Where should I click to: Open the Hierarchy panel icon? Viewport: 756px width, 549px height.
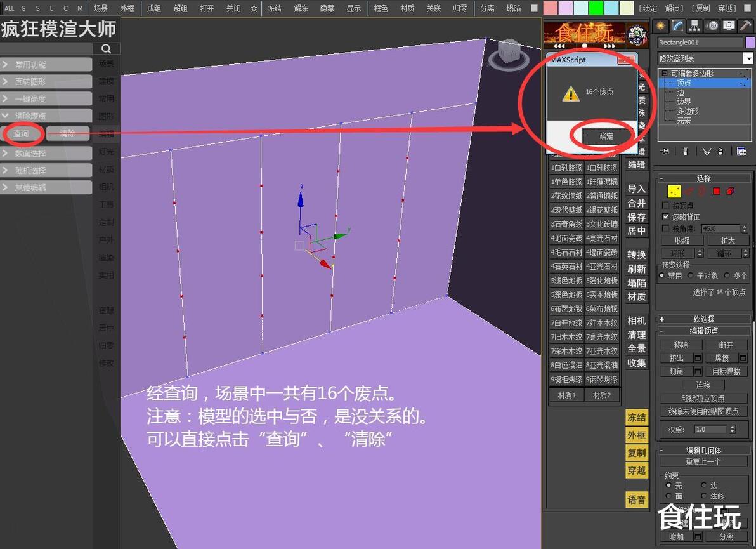[694, 26]
